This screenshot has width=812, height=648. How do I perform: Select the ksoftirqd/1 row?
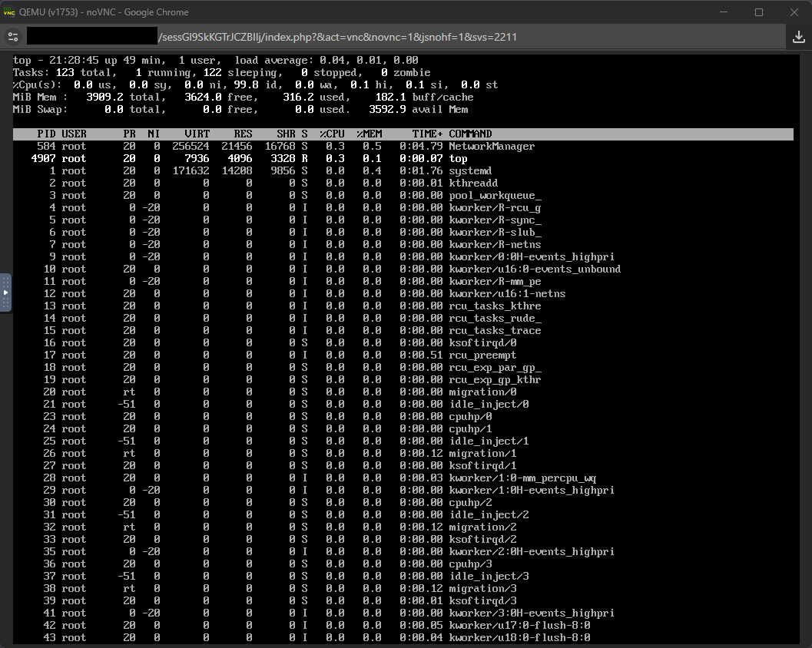point(403,466)
